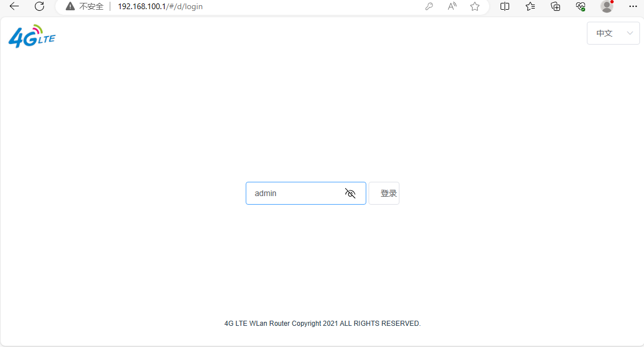Click the address bar URL 192.168.100.1
Screen dimensions: 644x347
[160, 6]
